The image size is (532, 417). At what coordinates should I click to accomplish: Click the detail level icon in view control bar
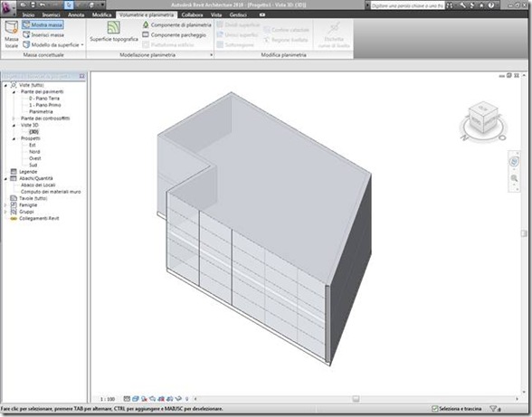coord(127,399)
